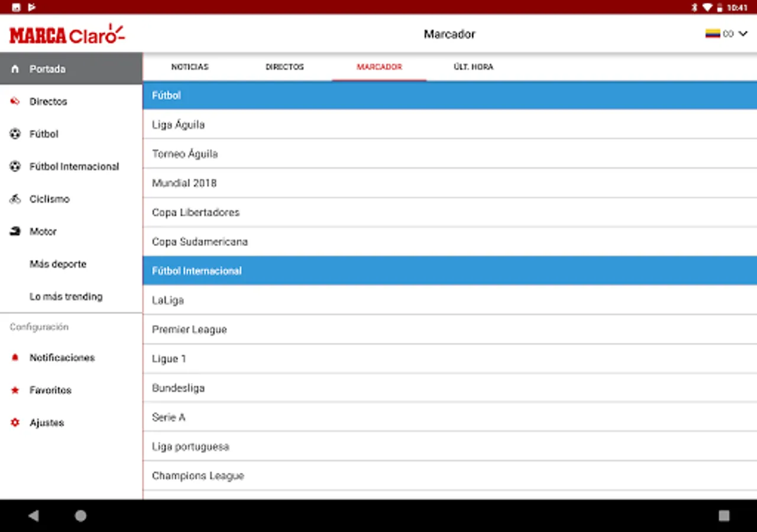Tap the star icon beside Favoritos

[15, 390]
